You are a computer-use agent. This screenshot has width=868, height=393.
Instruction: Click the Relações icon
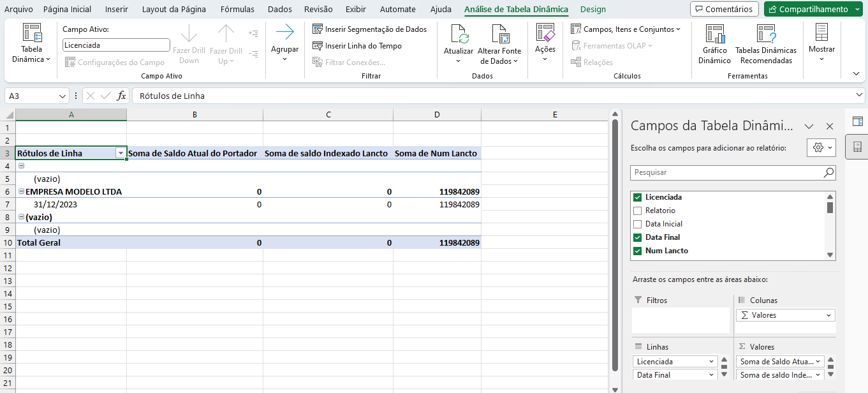pos(576,63)
